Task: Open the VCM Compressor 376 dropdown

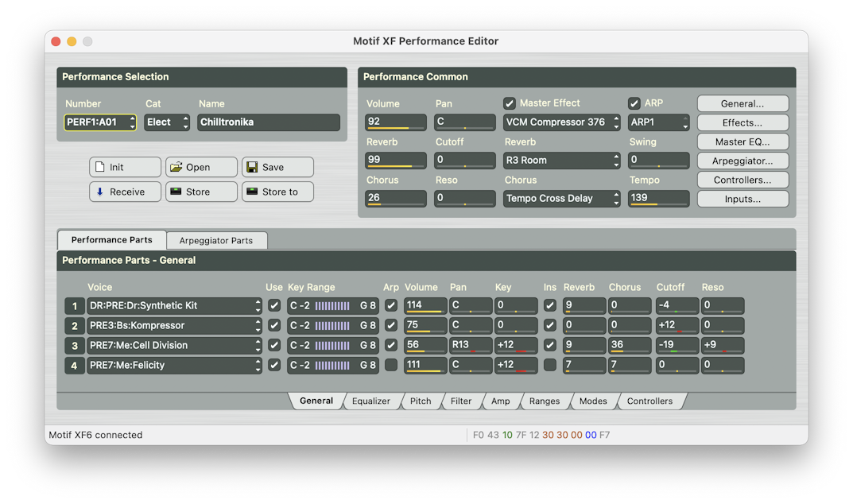Action: click(562, 122)
